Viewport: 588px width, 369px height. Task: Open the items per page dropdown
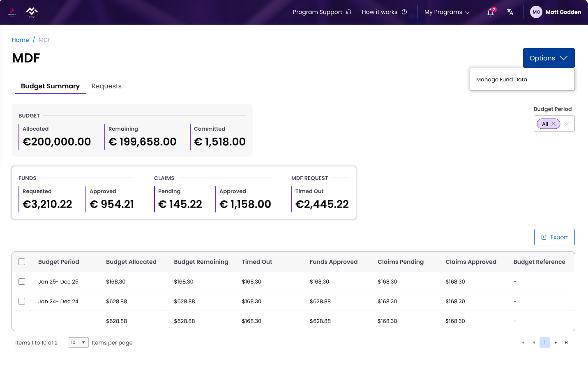pos(78,342)
